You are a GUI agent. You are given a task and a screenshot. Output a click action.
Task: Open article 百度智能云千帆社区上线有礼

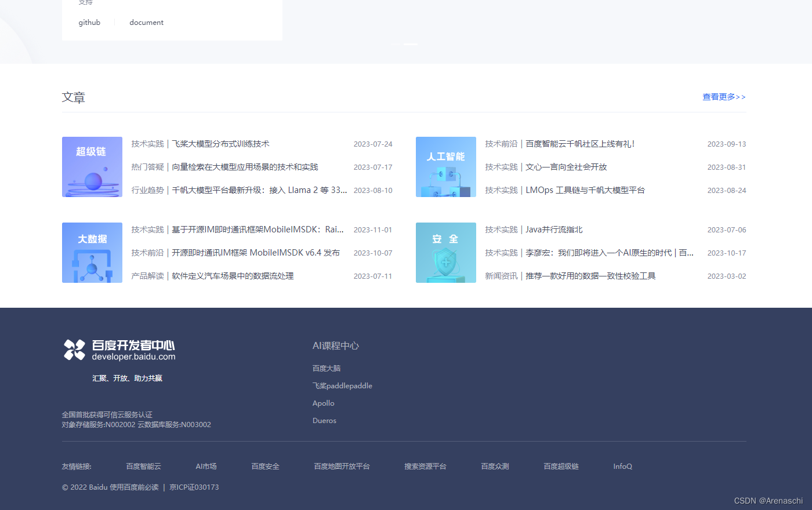[580, 144]
